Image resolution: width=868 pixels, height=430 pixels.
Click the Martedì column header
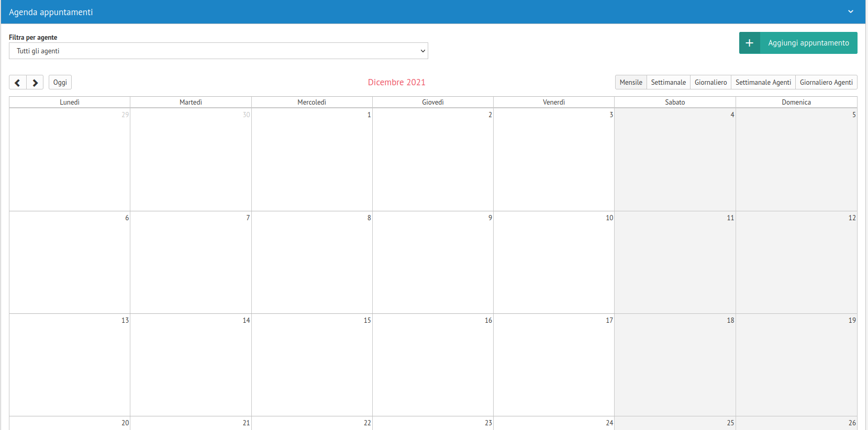coord(191,102)
